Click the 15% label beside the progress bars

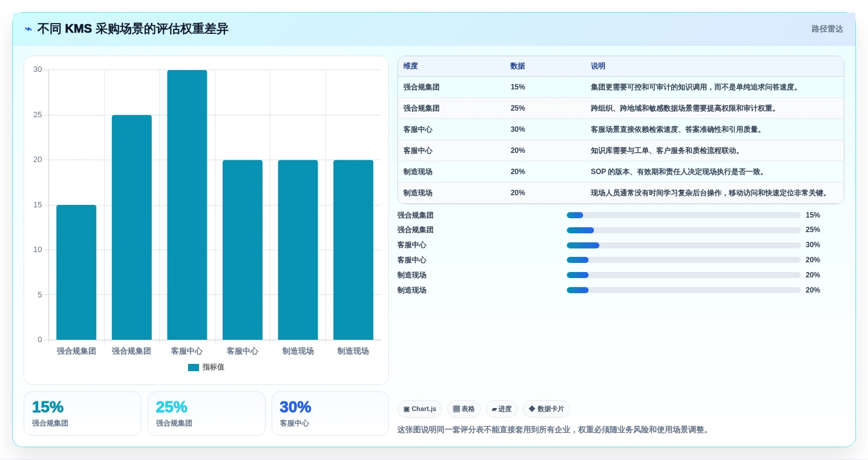[x=813, y=215]
